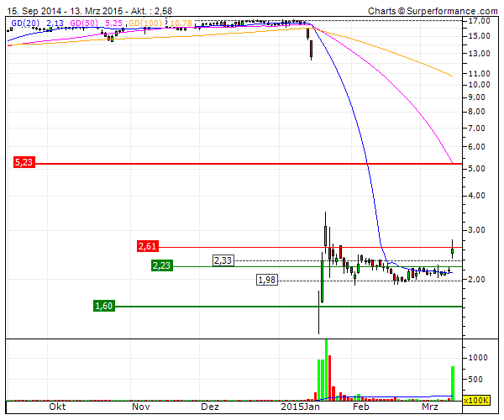Click the GD(20) moving average legend label
The image size is (504, 420).
[x=25, y=24]
